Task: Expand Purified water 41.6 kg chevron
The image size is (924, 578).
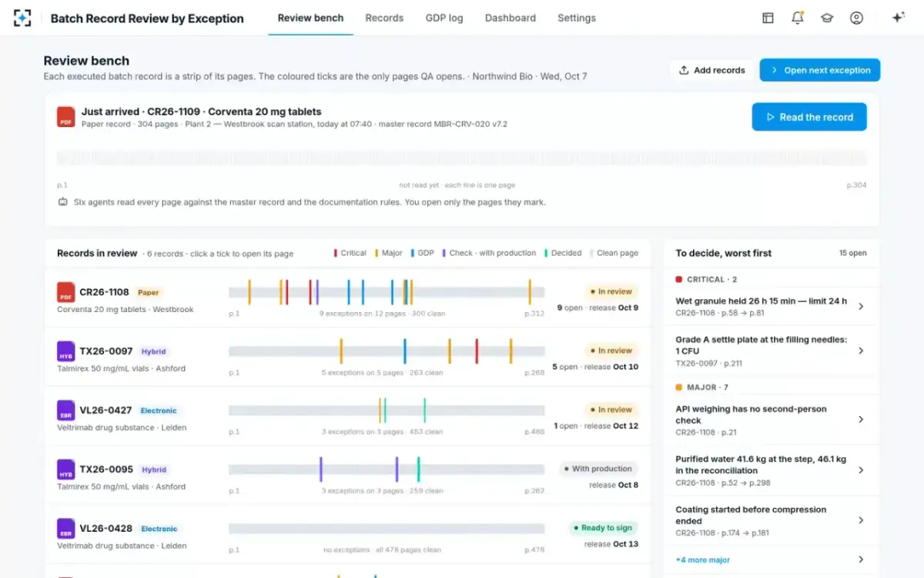Action: pyautogui.click(x=861, y=470)
